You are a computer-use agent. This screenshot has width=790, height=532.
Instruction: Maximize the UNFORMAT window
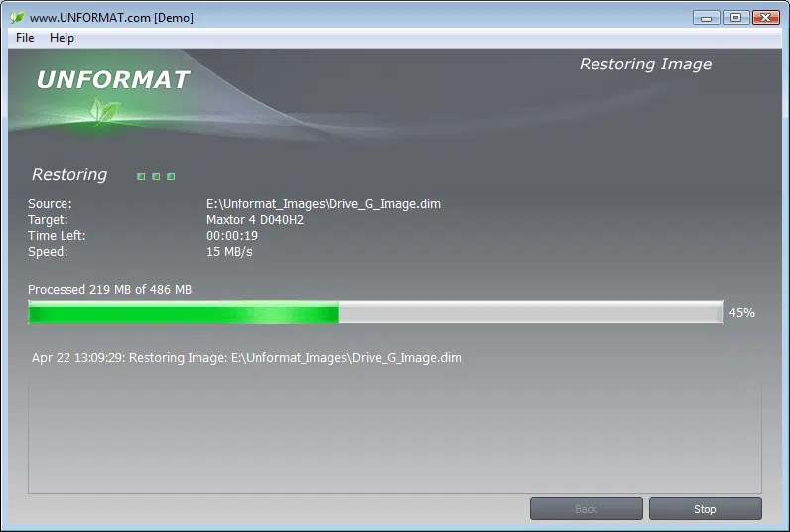coord(735,18)
